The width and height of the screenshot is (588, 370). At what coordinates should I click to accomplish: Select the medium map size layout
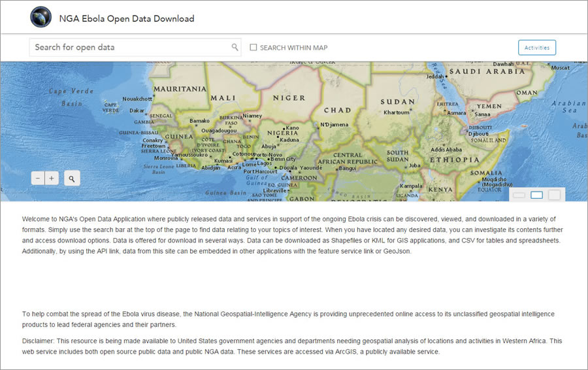(536, 195)
